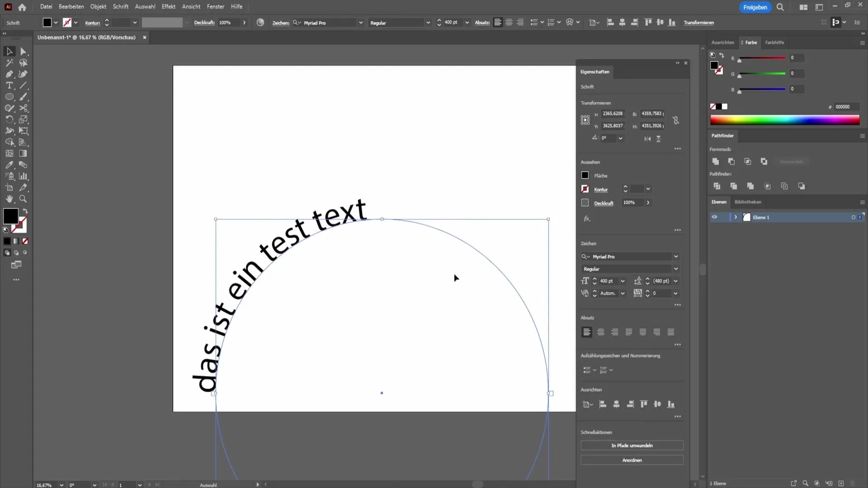Open font size 400 pt dropdown in Zeichen
Image resolution: width=868 pixels, height=488 pixels.
(x=623, y=281)
